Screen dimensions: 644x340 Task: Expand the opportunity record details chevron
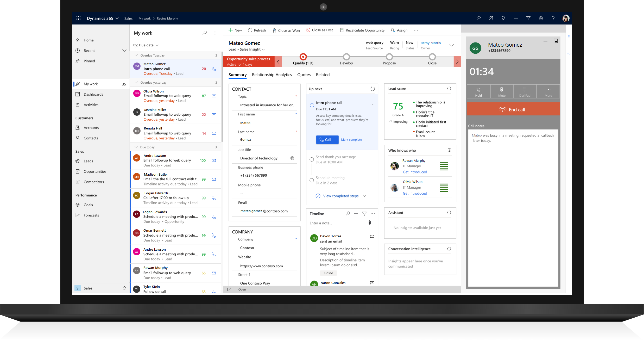click(451, 45)
